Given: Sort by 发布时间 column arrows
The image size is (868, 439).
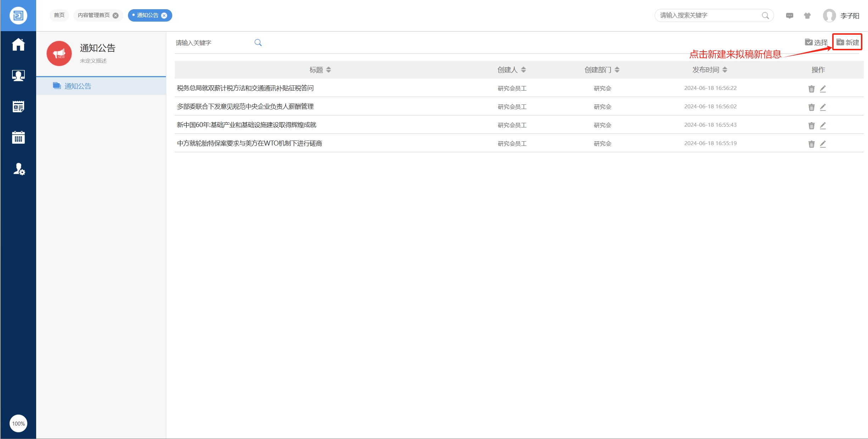Looking at the screenshot, I should click(725, 70).
